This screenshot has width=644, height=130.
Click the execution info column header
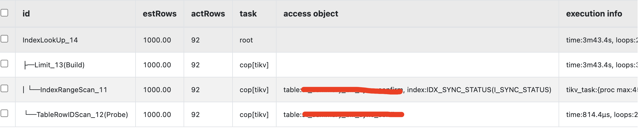594,14
